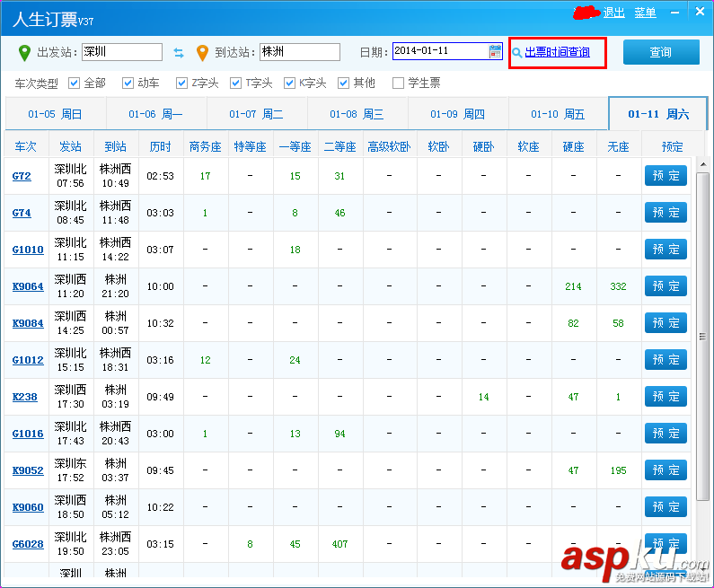Toggle the K字头 checkbox
The image size is (714, 588).
[289, 83]
